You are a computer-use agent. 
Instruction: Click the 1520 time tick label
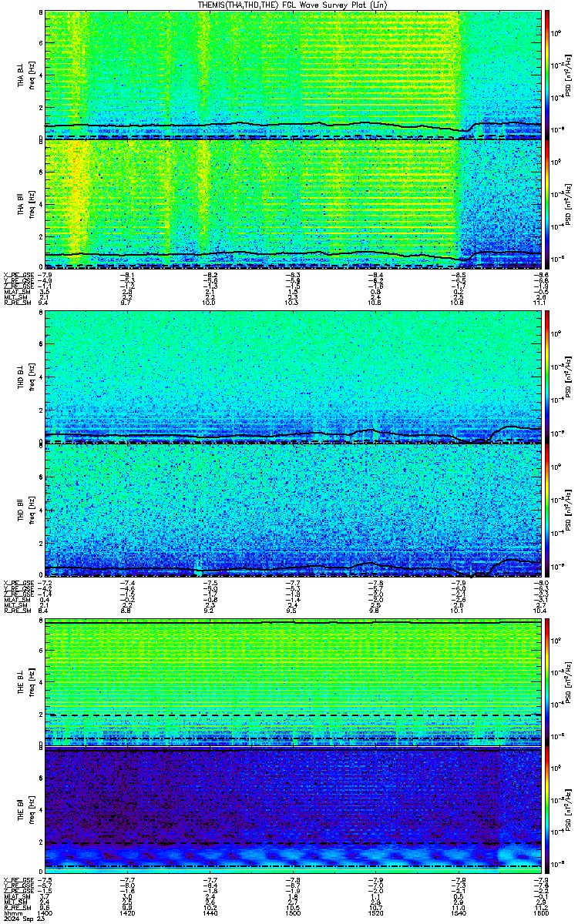pyautogui.click(x=376, y=913)
